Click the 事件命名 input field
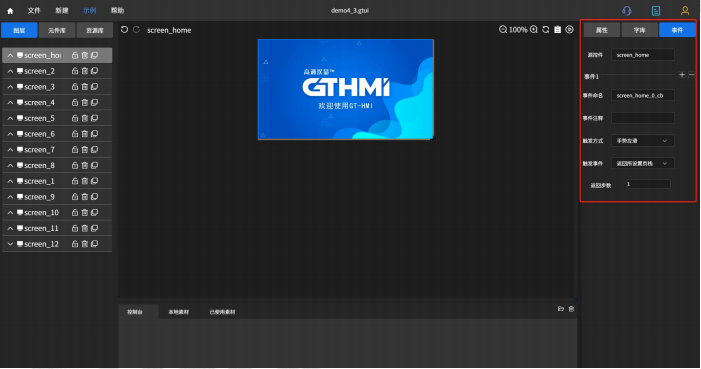 tap(642, 95)
